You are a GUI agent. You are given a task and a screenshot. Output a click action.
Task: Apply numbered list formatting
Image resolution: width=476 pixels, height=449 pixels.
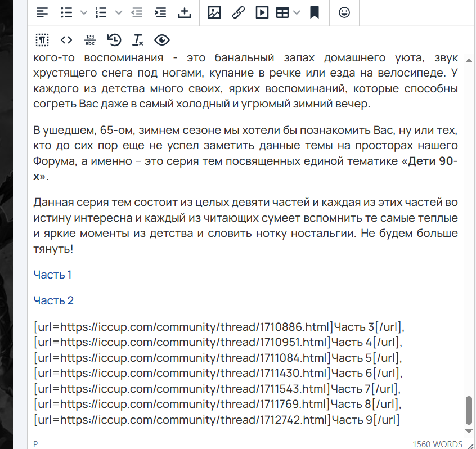101,13
